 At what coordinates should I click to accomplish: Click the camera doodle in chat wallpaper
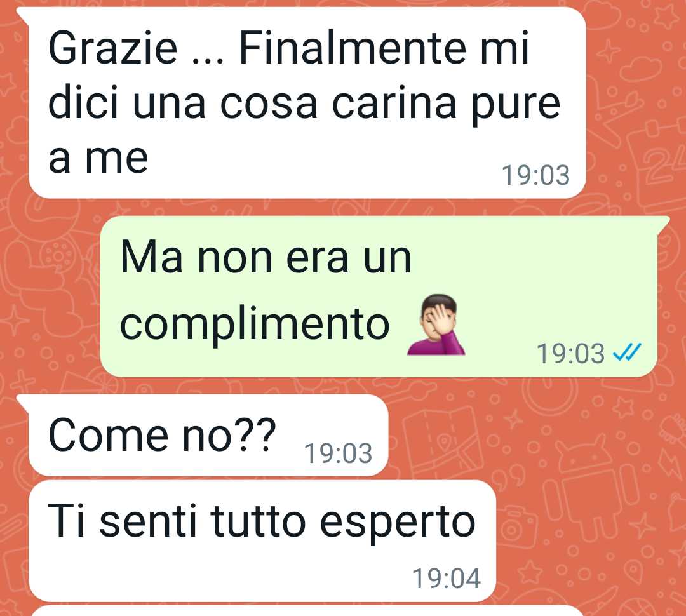[x=518, y=527]
